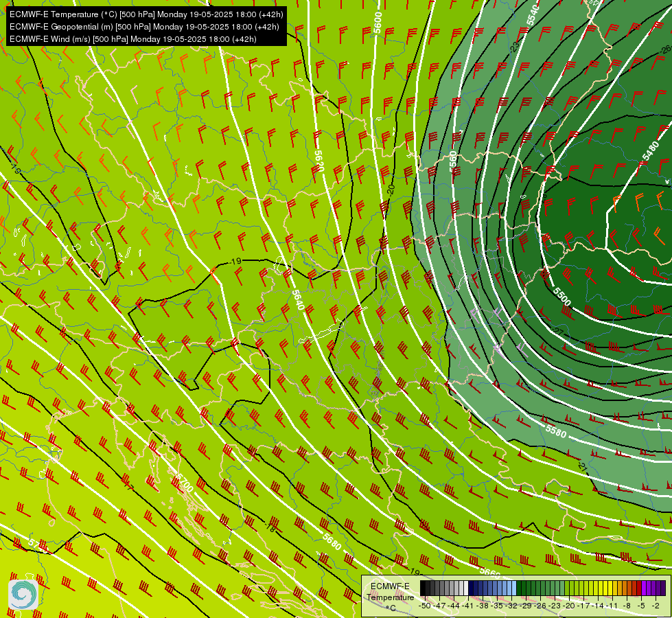672x618 pixels.
Task: Click the -2 value in the legend
Action: (656, 606)
